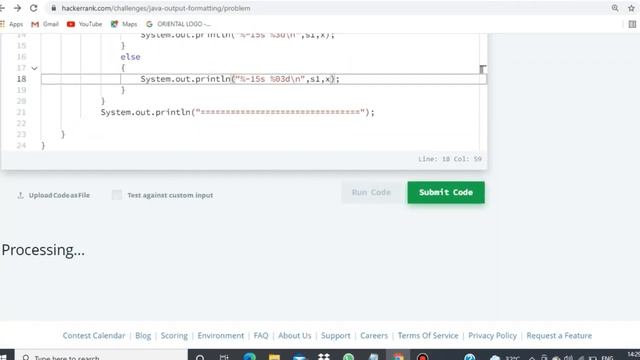Click the Run Code button
640x360 pixels.
[371, 192]
